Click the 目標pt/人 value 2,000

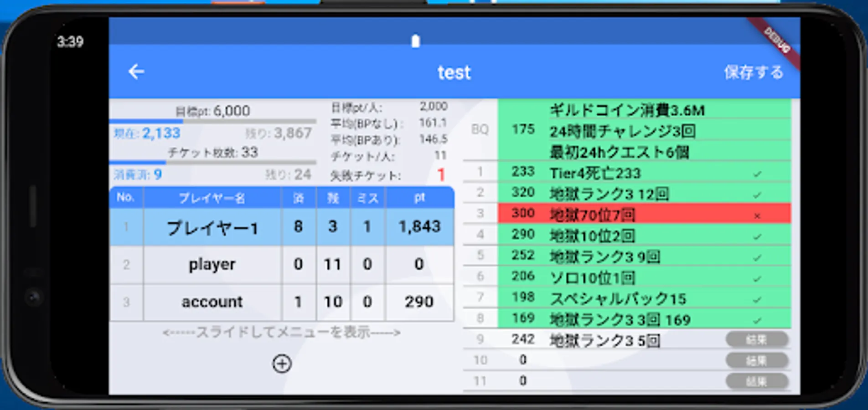pos(433,106)
